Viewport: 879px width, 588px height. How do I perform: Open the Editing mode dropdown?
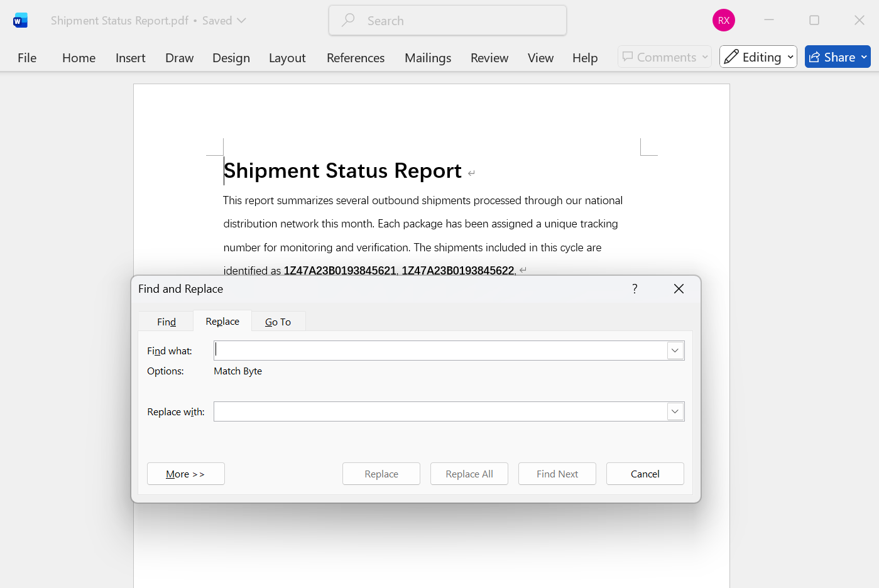758,57
